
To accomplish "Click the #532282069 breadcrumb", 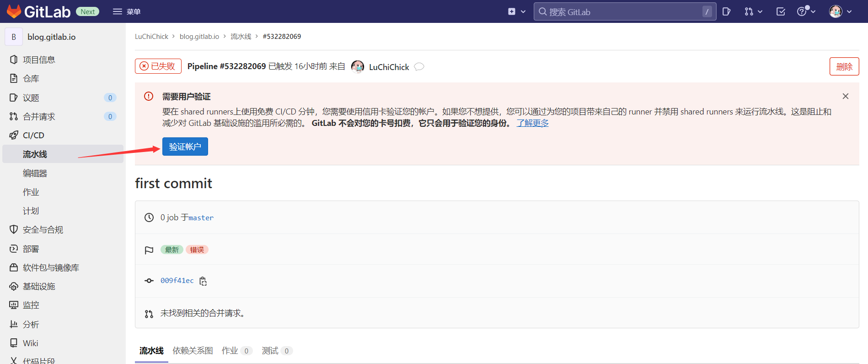I will click(x=282, y=36).
